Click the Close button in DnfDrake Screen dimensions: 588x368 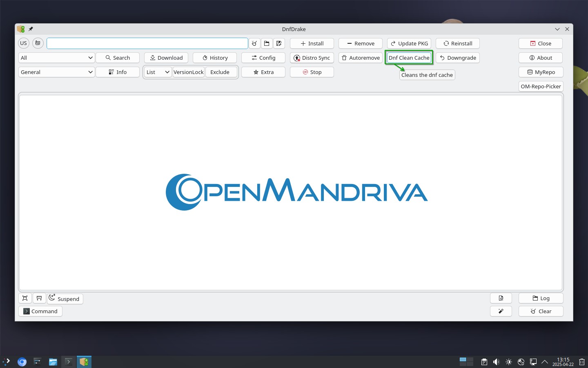tap(541, 43)
